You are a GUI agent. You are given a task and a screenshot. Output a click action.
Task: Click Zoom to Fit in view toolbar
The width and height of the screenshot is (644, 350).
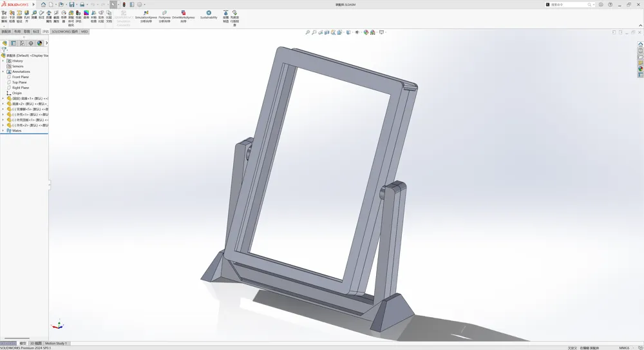coord(308,32)
